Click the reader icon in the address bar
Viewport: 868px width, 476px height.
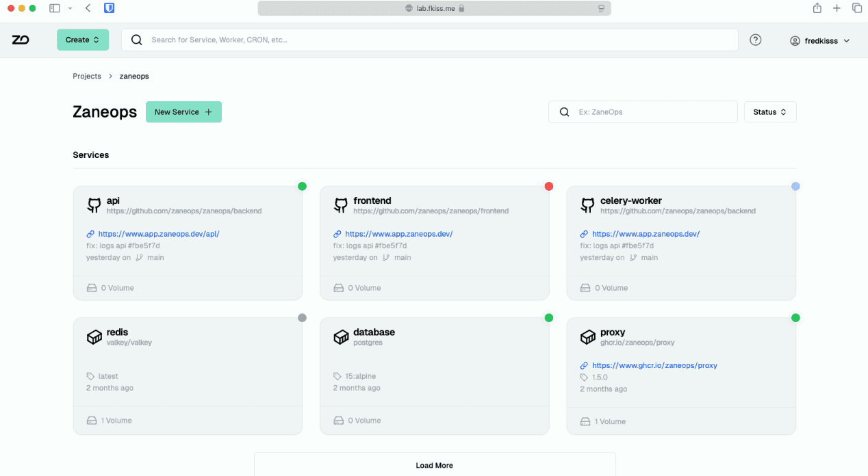(601, 8)
